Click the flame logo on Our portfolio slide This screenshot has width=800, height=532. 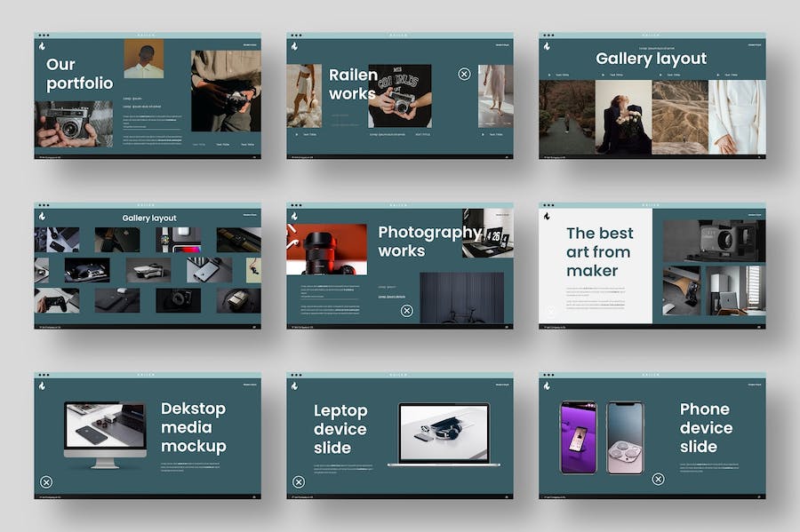click(x=42, y=46)
